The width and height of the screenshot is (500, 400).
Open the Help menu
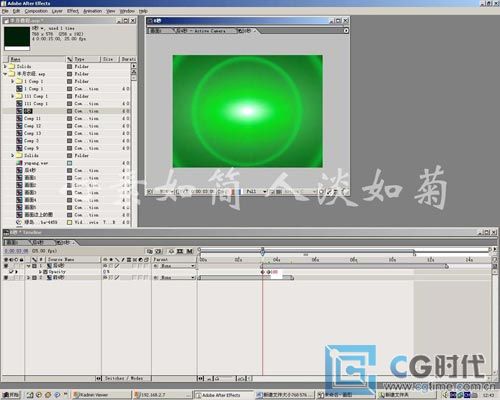[143, 11]
